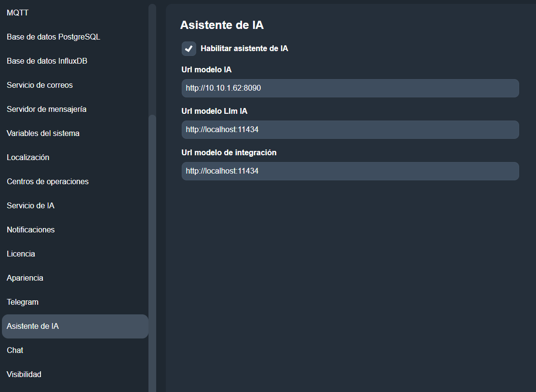Screen dimensions: 536x392
Task: Go to the Licencia section
Action: point(21,254)
